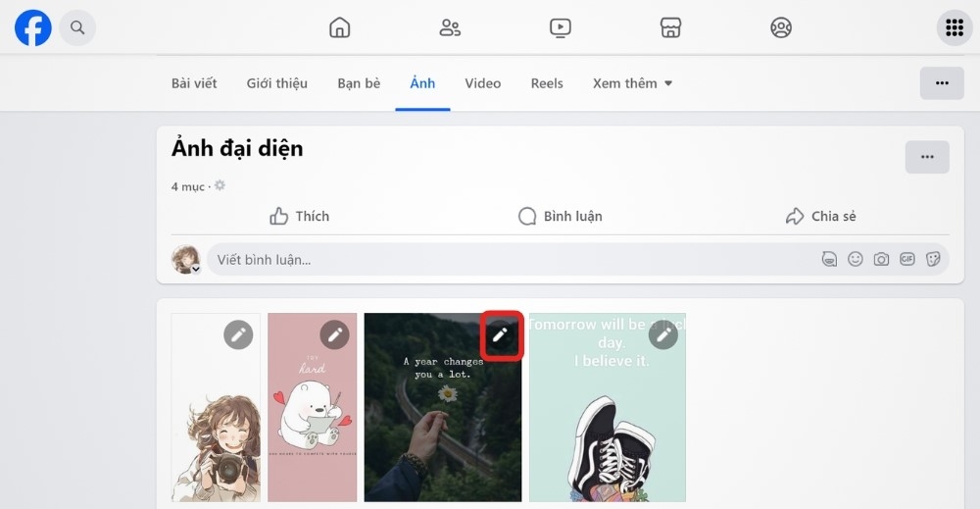Click the Bình luận comment button

(561, 217)
